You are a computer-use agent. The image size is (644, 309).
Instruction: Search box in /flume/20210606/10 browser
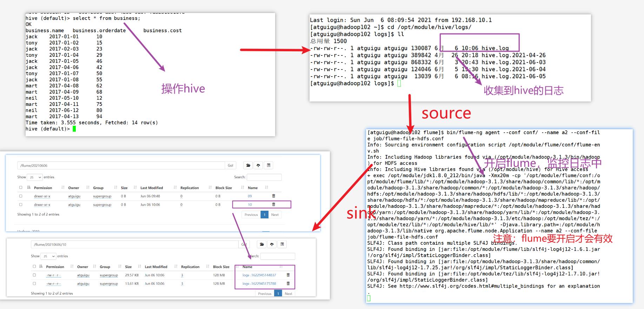pyautogui.click(x=278, y=256)
